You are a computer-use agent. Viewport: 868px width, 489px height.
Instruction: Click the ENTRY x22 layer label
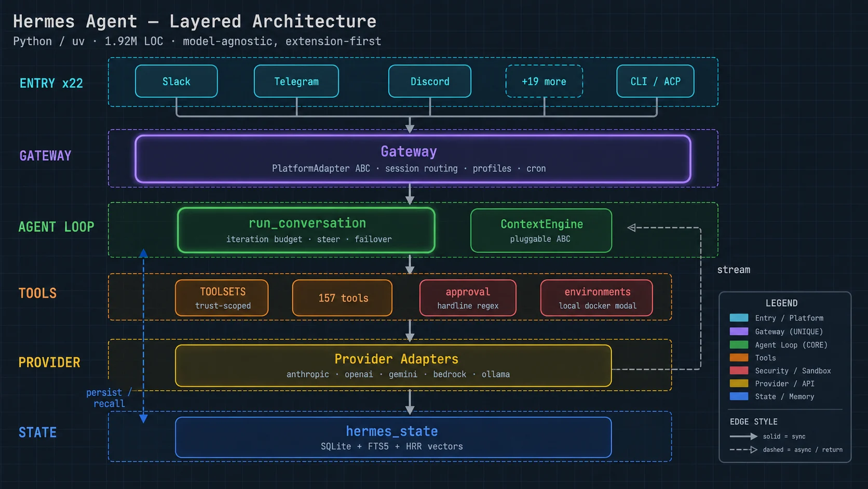coord(51,83)
